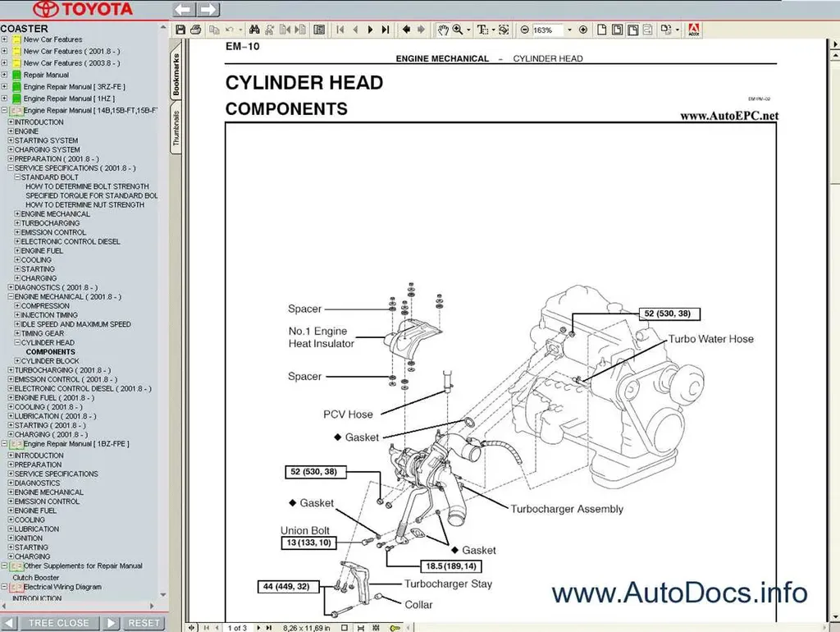Image resolution: width=840 pixels, height=632 pixels.
Task: Open SPECIFIED TORQUE FOR STANDARD BOLT item
Action: pos(92,195)
